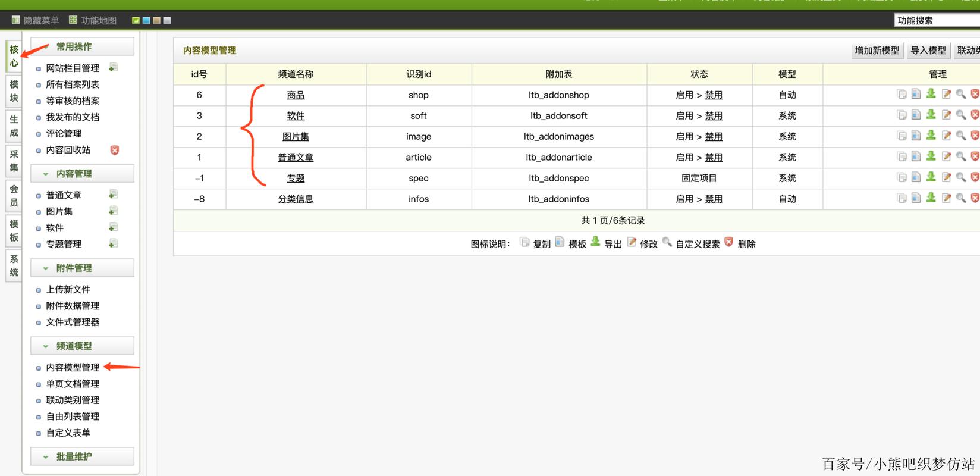Switch to the 生成 side tab
980x476 pixels.
click(14, 126)
